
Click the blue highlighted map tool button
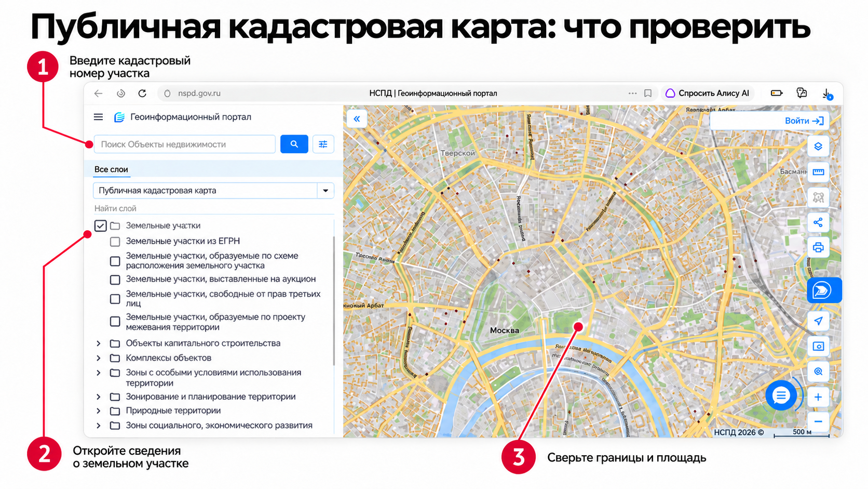[824, 290]
